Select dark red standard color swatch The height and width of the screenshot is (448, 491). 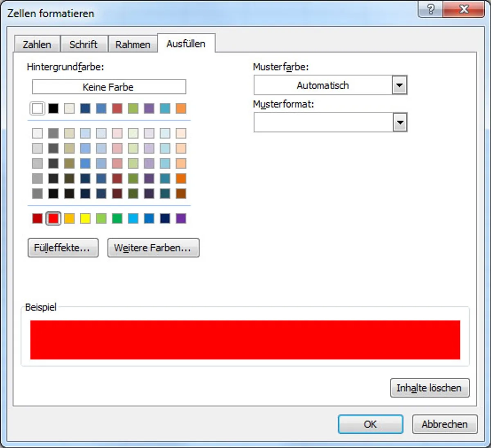point(37,218)
